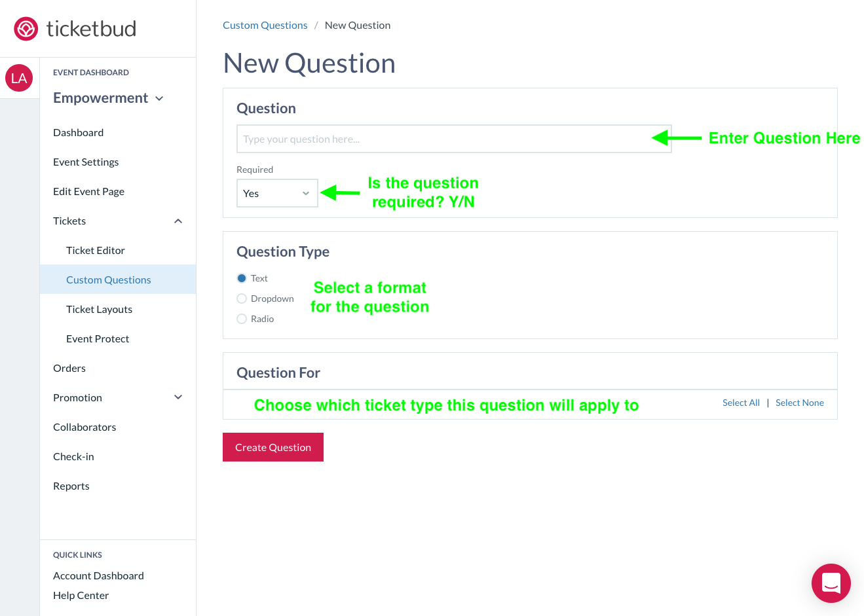Open the LA user avatar
The width and height of the screenshot is (864, 616).
pos(19,78)
